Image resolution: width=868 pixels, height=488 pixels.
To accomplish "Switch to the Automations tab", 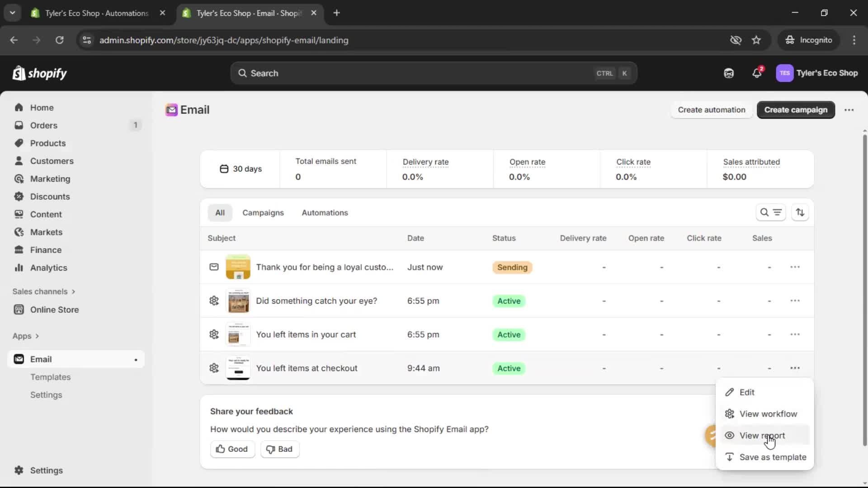I will point(325,213).
